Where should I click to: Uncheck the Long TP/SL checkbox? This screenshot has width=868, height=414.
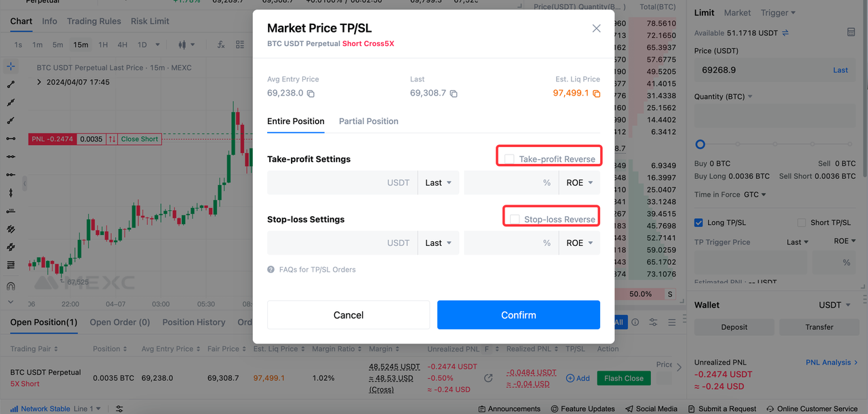coord(698,222)
